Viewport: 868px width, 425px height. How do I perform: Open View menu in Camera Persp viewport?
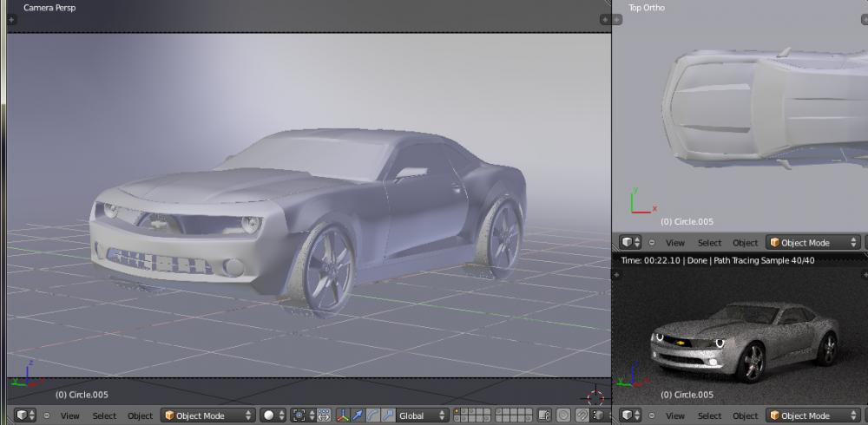click(x=69, y=415)
